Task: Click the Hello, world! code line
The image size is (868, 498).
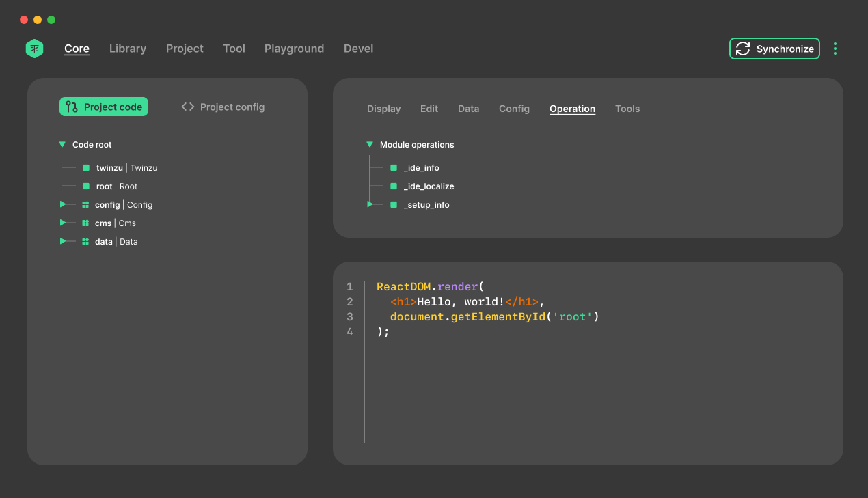Action: coord(467,301)
